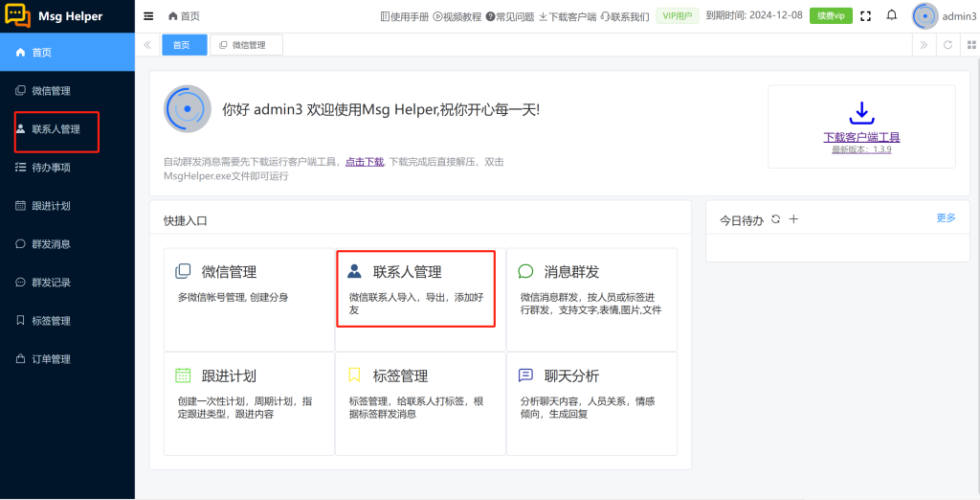
Task: Open the 标签管理 quick entry card
Action: point(421,403)
